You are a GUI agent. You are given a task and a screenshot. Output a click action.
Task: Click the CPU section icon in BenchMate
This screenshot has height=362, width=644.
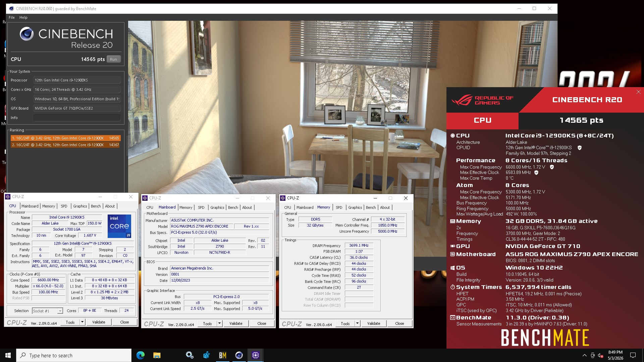click(x=452, y=136)
